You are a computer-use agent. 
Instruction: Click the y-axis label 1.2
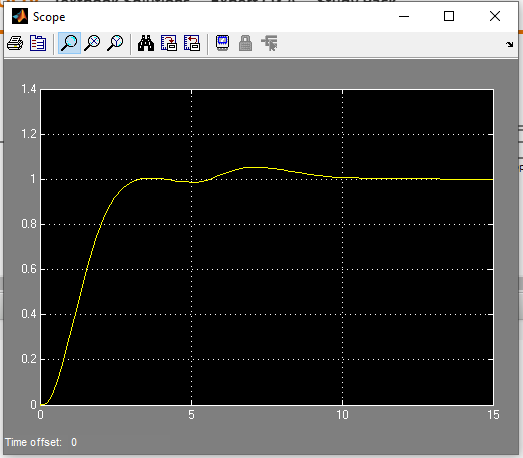[x=29, y=134]
